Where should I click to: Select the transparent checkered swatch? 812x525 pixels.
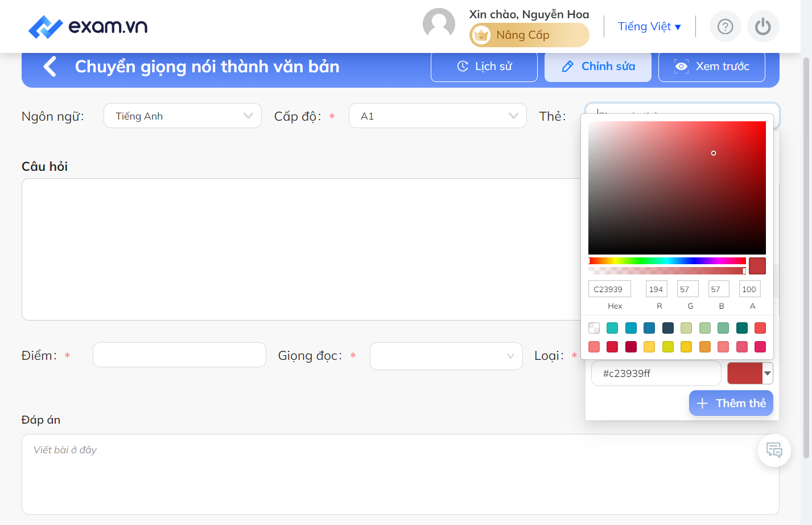click(594, 328)
